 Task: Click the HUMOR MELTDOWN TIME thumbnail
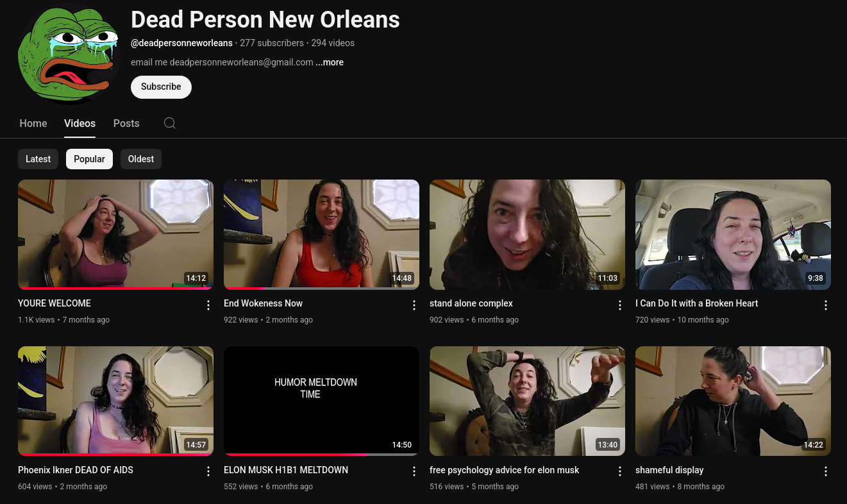321,401
